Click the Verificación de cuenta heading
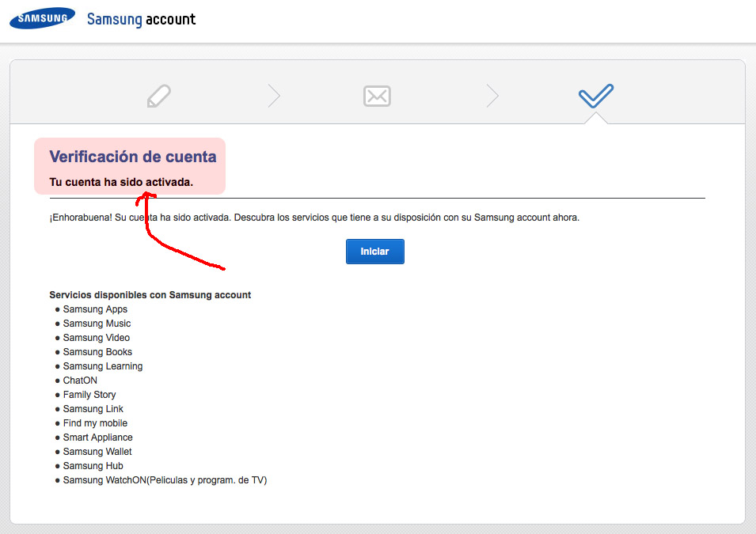Viewport: 756px width, 534px height. tap(133, 157)
